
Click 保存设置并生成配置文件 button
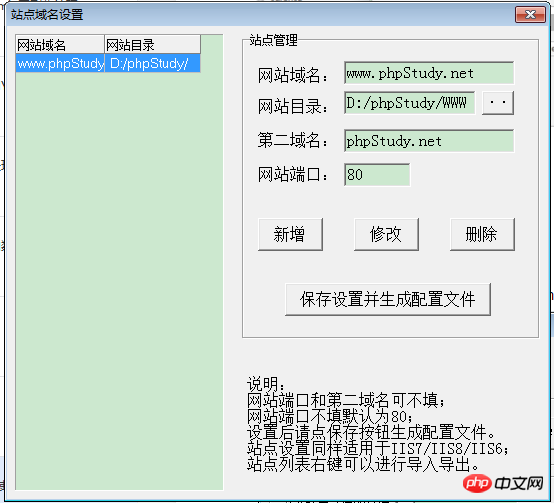(388, 299)
